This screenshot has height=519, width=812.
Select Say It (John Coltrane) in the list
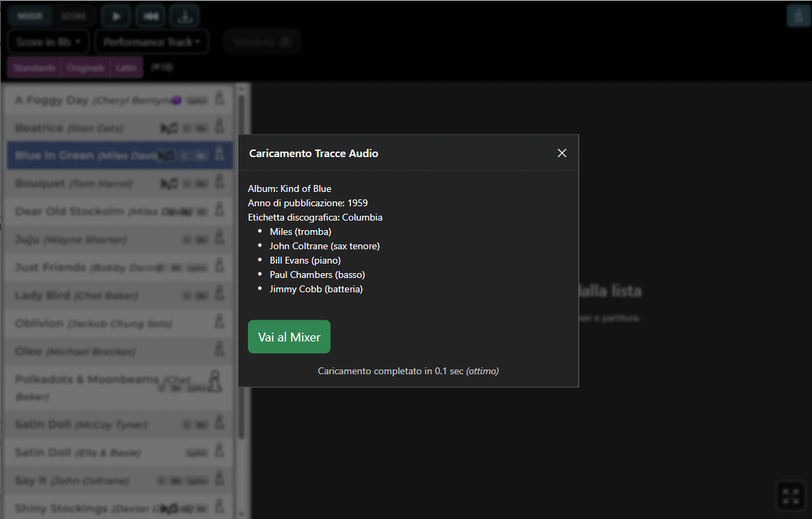(x=119, y=480)
